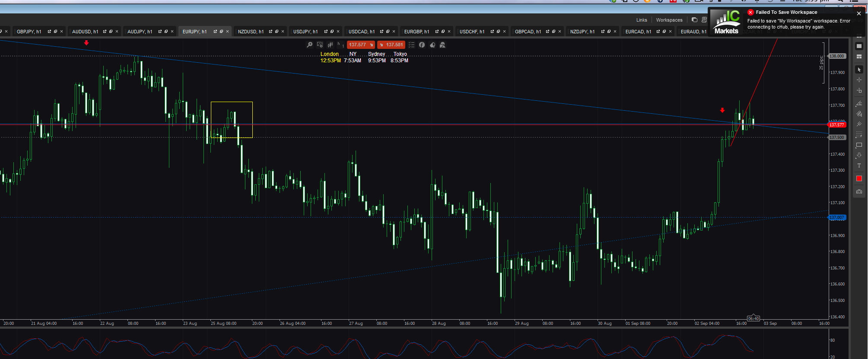Duplicate icon on the USDCHF tab

[498, 32]
